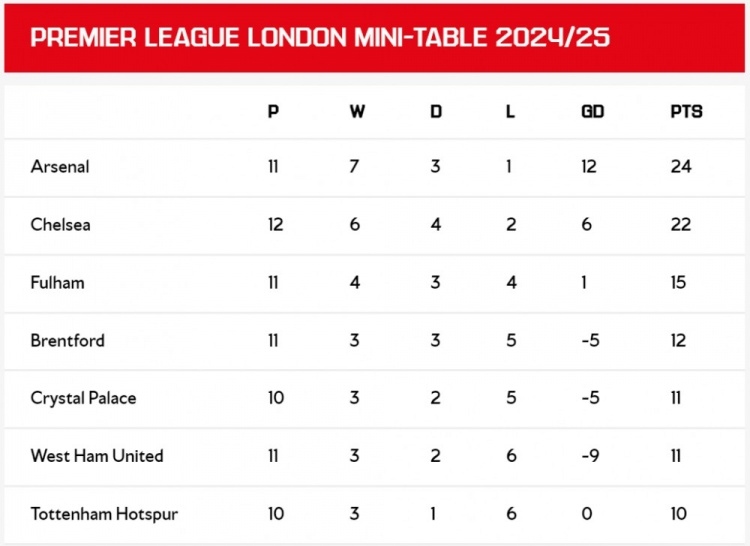750x546 pixels.
Task: Click the Brentford team name
Action: pos(67,340)
